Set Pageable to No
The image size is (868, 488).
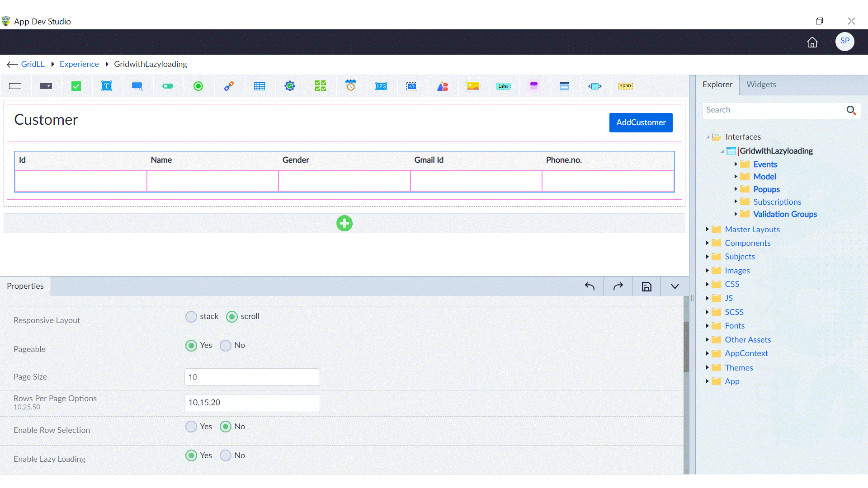(x=226, y=345)
